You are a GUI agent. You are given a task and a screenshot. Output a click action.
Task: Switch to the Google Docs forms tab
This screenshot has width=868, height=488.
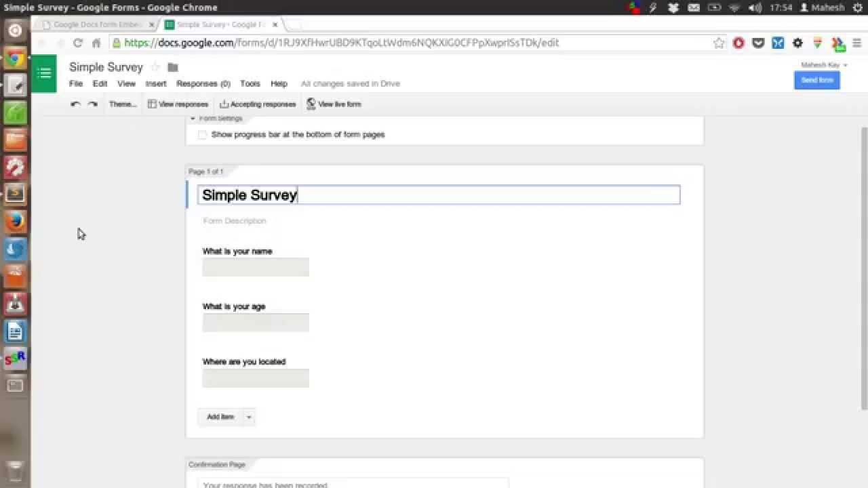(x=97, y=24)
